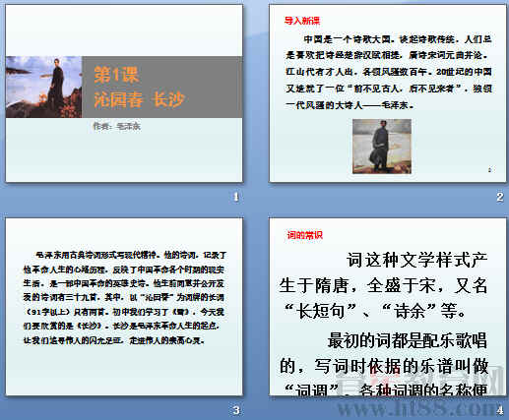This screenshot has width=509, height=420.
Task: Click the paragraph starting 毛泽东用古典诗词形式
Action: coord(125,298)
